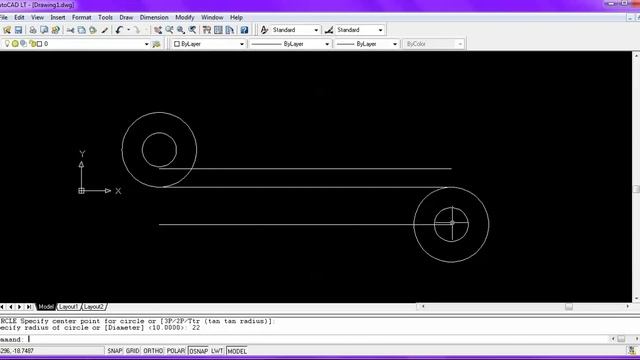Toggle POLAR tracking in status bar
640x360 pixels.
point(176,351)
